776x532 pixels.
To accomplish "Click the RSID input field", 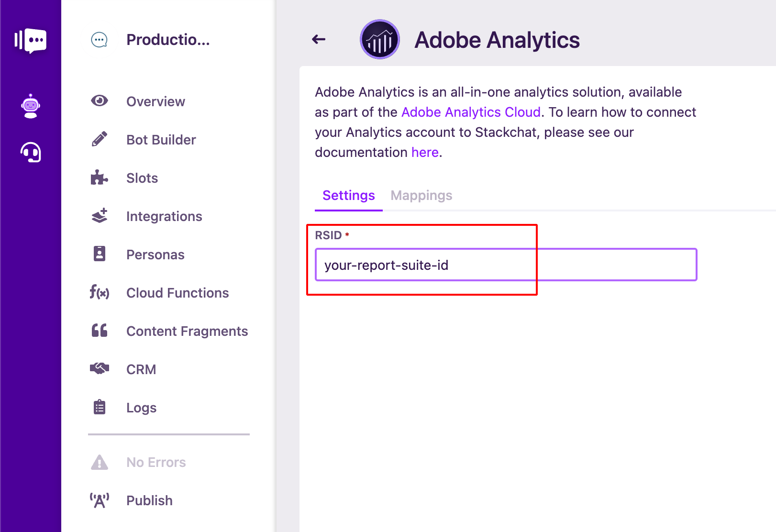I will click(506, 265).
